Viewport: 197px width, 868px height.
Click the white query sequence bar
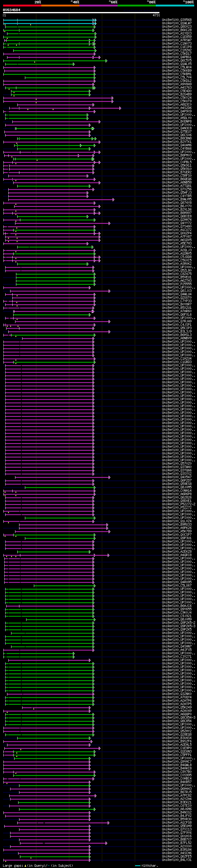point(81,13)
